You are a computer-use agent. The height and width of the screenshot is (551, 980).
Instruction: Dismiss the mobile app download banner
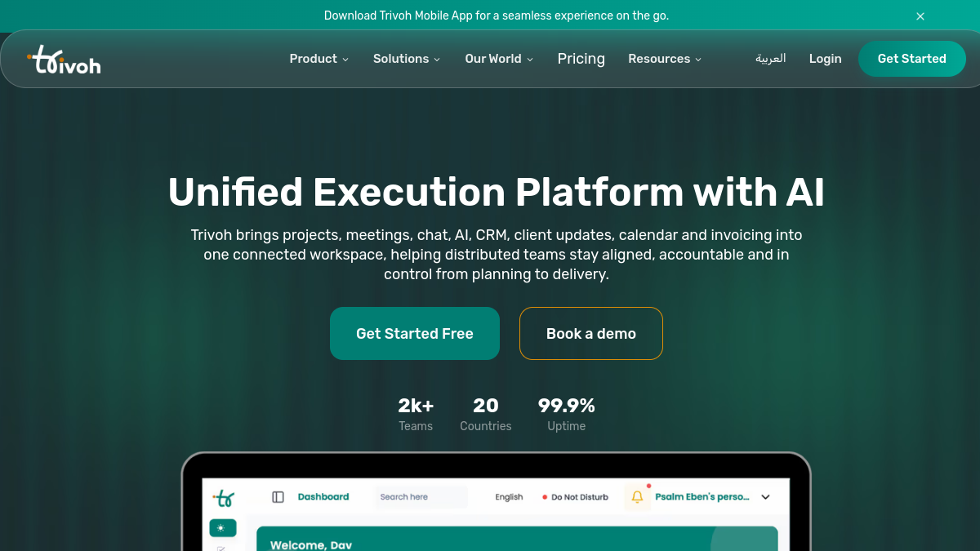(x=920, y=16)
